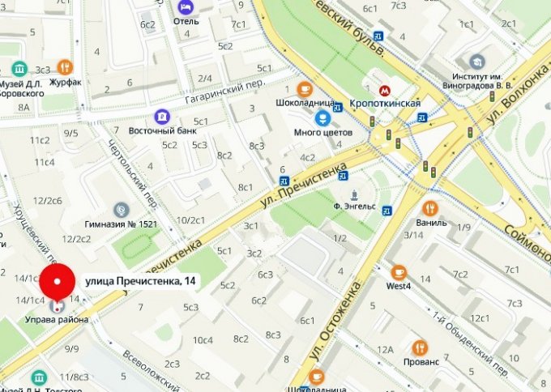Viewport: 551px width, 392px height.
Task: Select the Журфак restaurant icon
Action: pyautogui.click(x=65, y=66)
